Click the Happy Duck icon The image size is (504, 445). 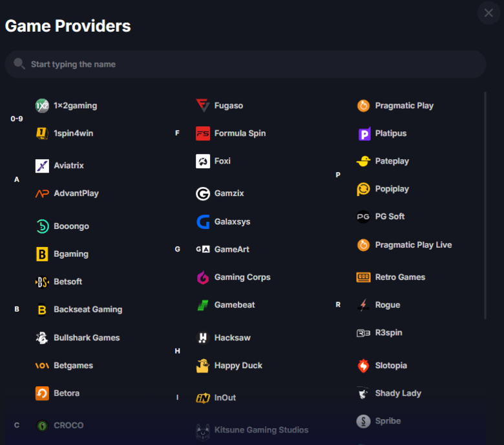point(203,365)
